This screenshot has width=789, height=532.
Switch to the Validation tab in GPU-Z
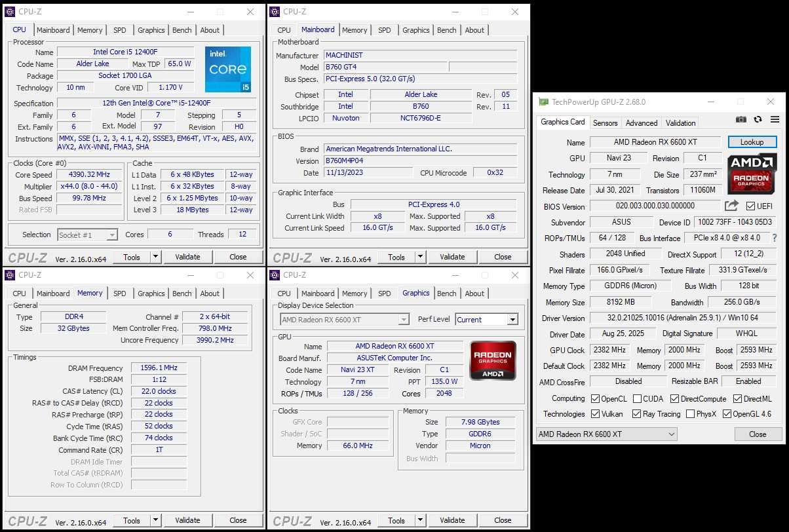(681, 123)
